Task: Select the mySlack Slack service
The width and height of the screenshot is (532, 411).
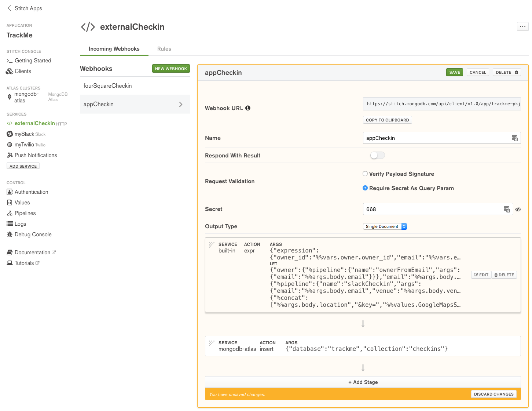Action: 26,134
